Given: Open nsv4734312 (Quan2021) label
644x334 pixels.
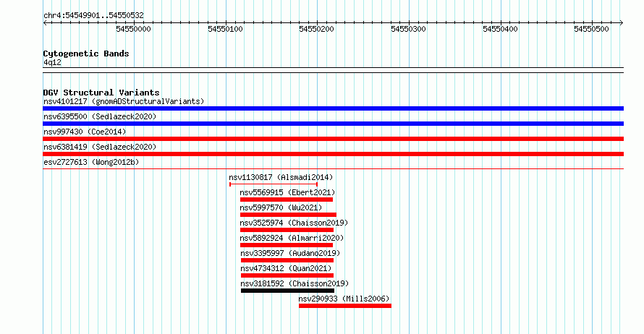Looking at the screenshot, I should 286,268.
